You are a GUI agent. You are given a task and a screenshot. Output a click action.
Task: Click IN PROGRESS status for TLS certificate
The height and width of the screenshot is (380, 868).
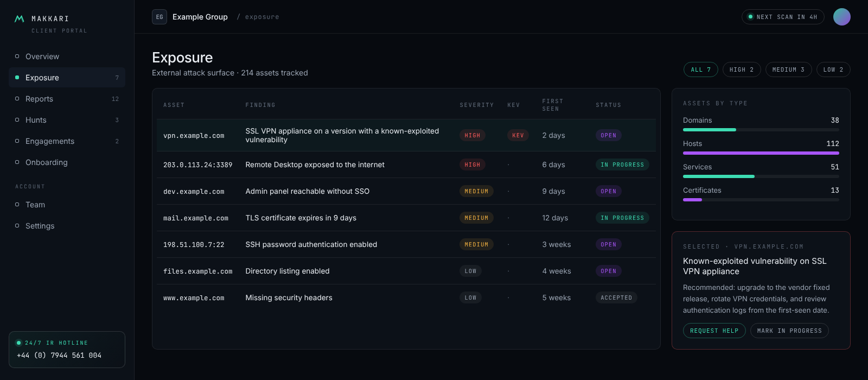(x=622, y=218)
